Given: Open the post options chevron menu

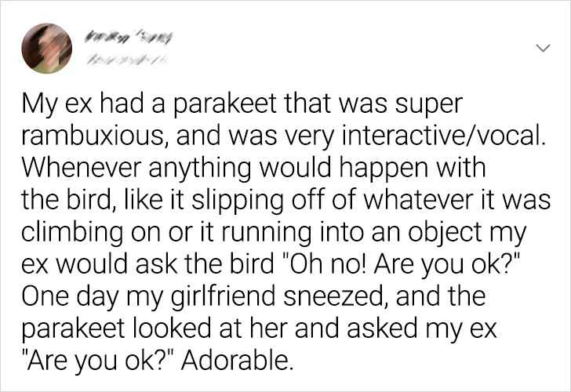Looking at the screenshot, I should (540, 49).
